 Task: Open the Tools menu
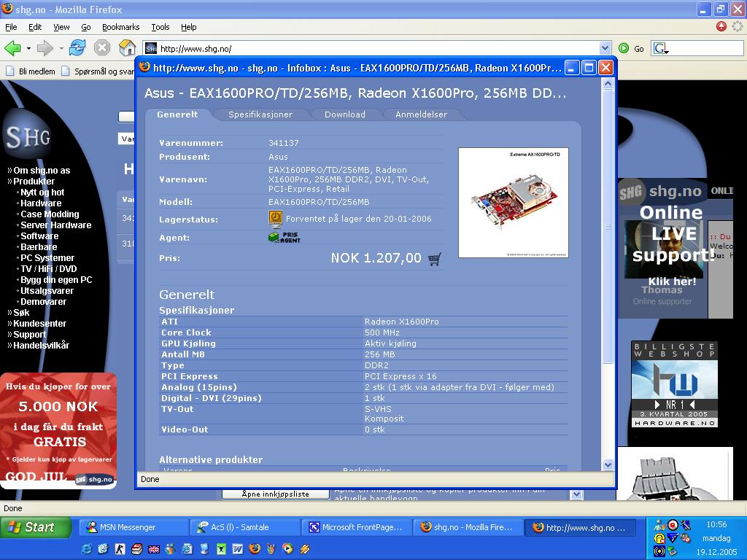point(160,27)
